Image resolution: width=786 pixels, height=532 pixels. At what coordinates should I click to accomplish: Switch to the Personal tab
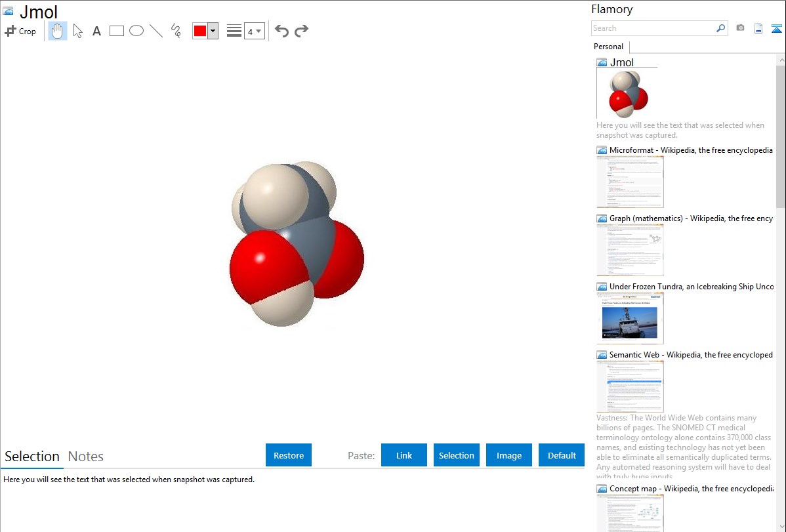(x=609, y=46)
